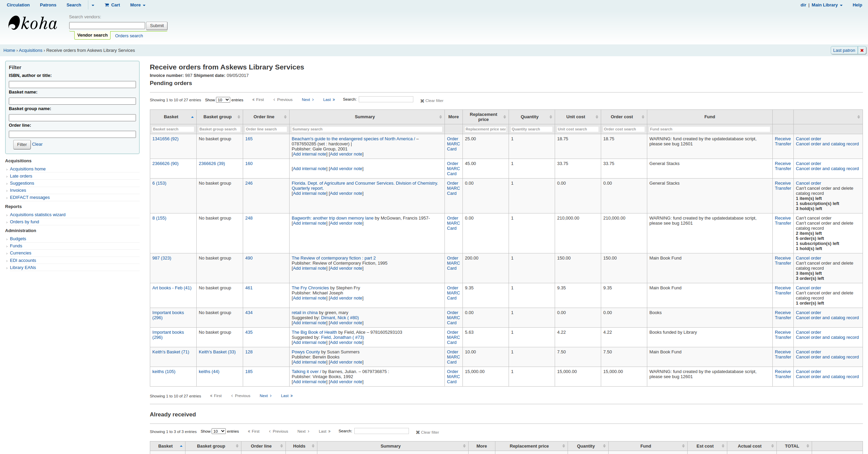Open the Cart icon link
Viewport: 868px width, 454px height.
[112, 5]
